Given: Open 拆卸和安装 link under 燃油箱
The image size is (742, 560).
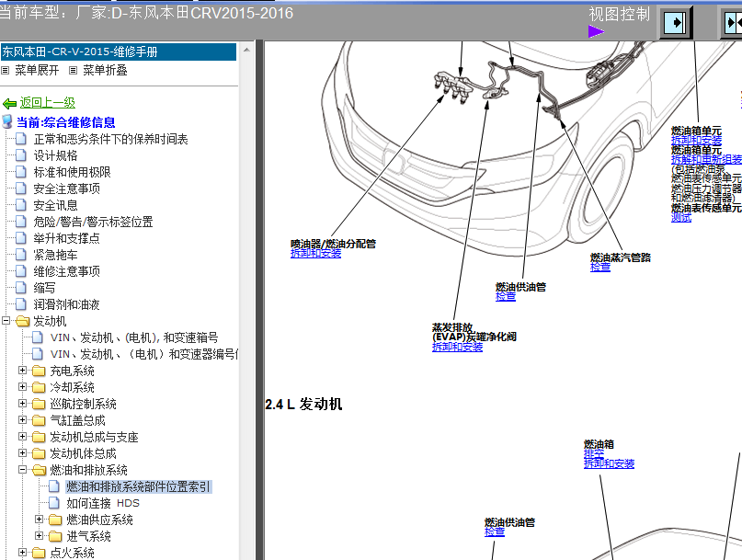Looking at the screenshot, I should pyautogui.click(x=609, y=463).
